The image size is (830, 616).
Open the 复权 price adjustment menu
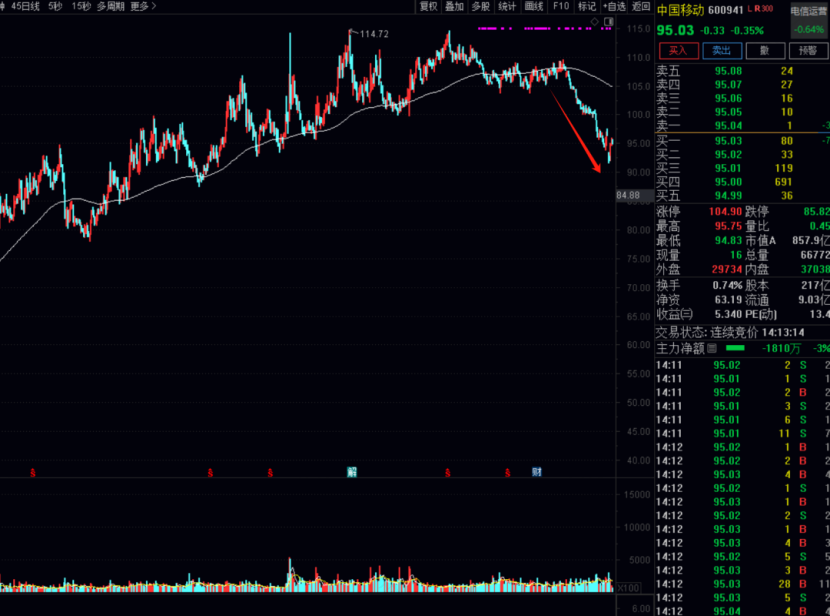429,6
